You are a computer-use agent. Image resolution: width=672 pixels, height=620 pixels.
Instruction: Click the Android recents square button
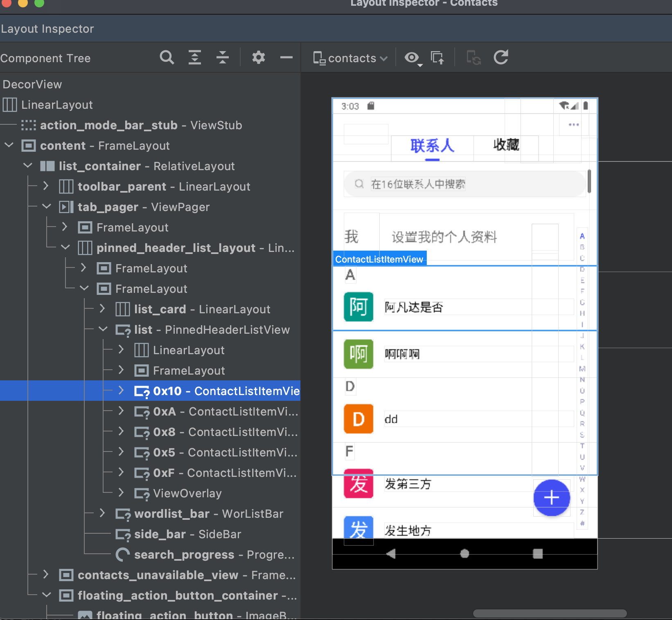[x=538, y=554]
